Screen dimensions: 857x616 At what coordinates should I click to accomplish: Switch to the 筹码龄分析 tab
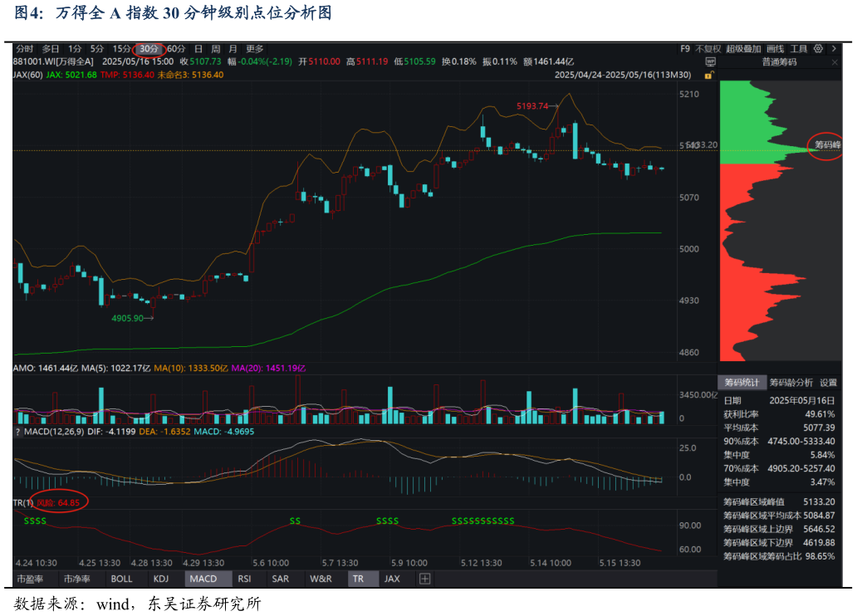[791, 383]
